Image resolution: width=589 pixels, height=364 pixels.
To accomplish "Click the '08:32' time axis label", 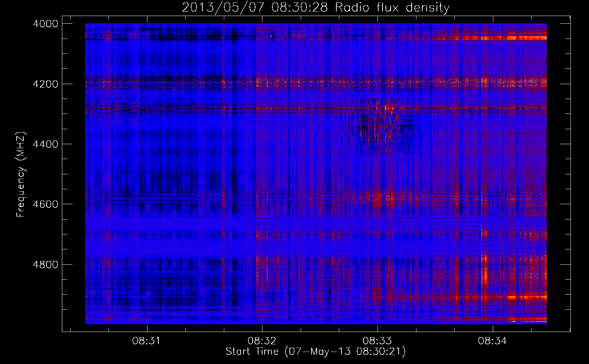I will click(262, 341).
